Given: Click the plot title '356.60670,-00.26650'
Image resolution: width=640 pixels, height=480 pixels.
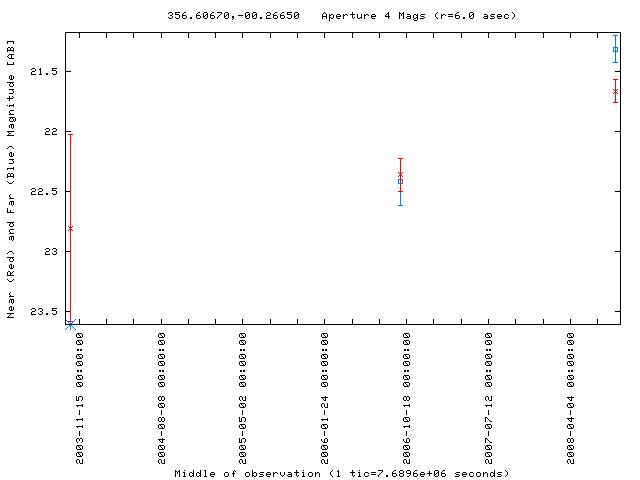Looking at the screenshot, I should tap(233, 16).
